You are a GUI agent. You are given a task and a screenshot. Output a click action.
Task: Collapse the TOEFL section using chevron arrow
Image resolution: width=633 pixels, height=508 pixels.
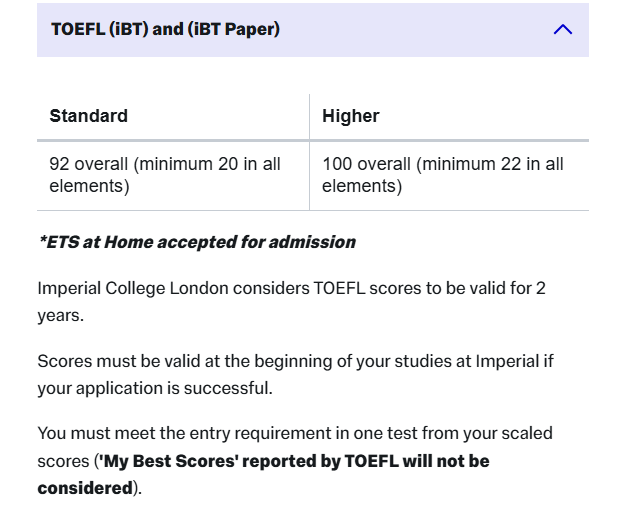pos(562,30)
